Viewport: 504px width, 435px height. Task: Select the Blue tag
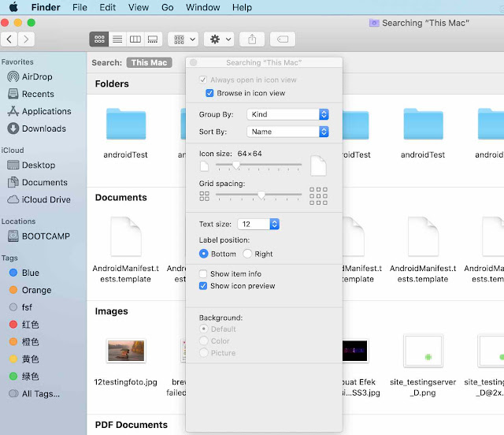[24, 273]
